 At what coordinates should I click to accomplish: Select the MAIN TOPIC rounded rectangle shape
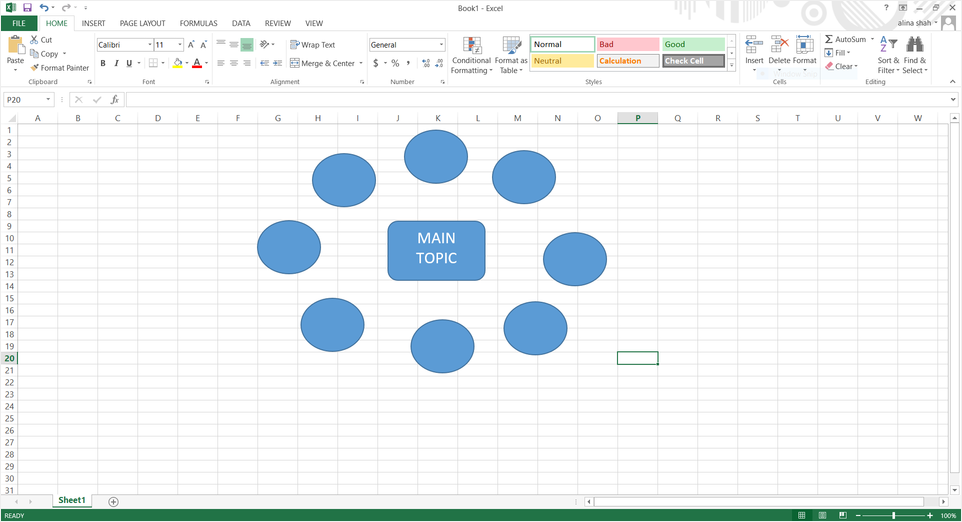pos(436,250)
